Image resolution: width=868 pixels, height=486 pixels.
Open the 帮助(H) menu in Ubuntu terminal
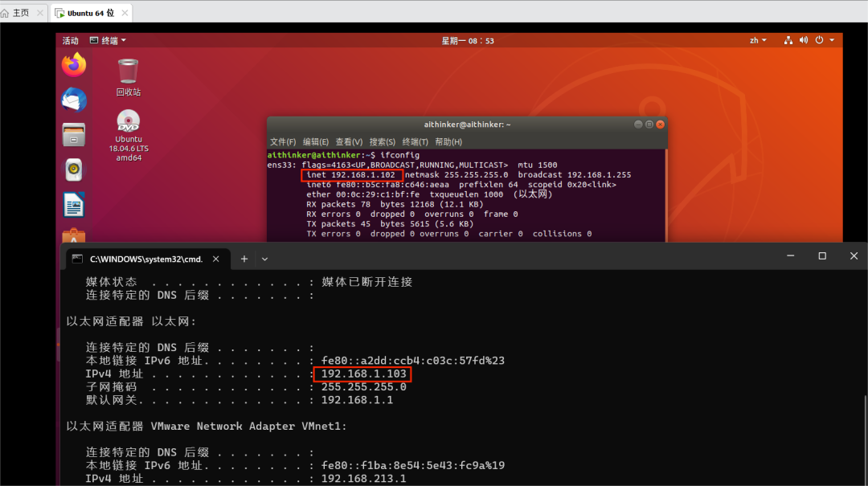tap(448, 142)
